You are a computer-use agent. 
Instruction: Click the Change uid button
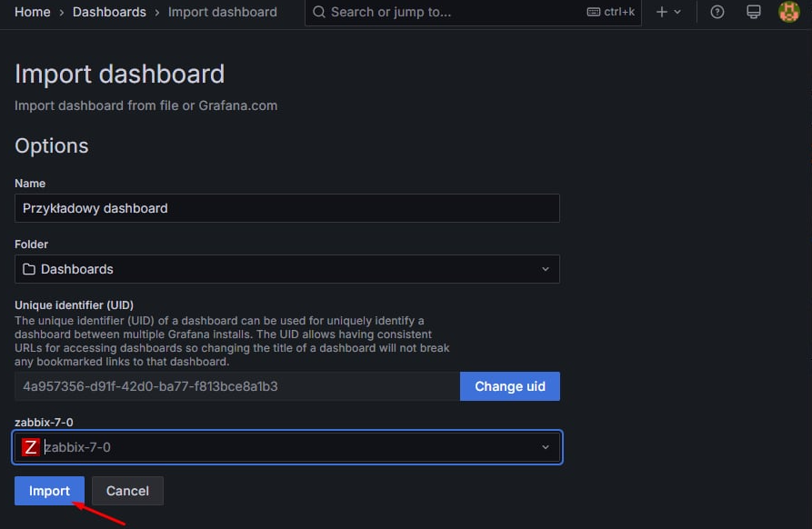click(x=510, y=386)
